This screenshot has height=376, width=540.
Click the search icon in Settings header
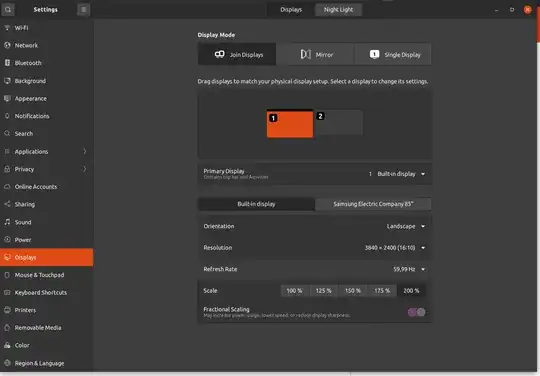8,9
